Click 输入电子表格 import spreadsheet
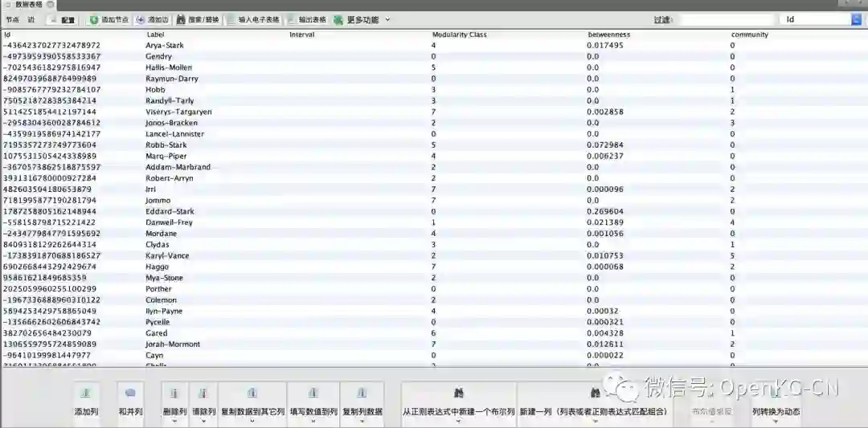The height and width of the screenshot is (428, 868). tap(253, 20)
